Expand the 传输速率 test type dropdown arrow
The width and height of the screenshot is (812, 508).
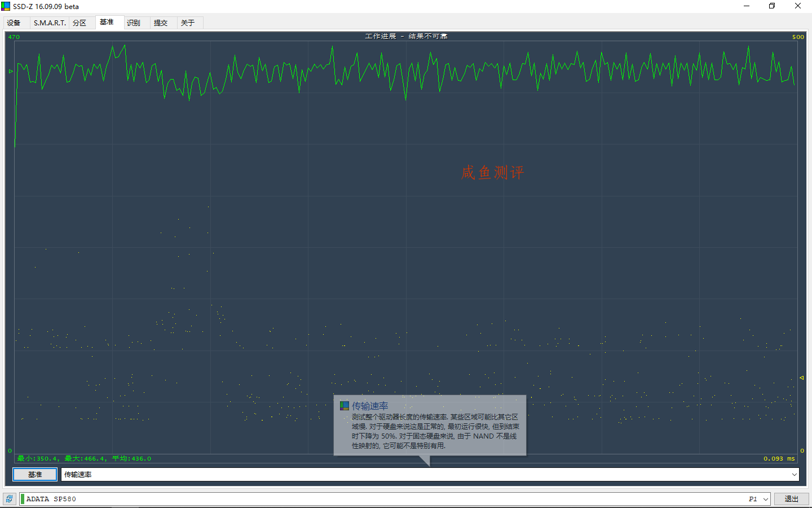tap(794, 475)
